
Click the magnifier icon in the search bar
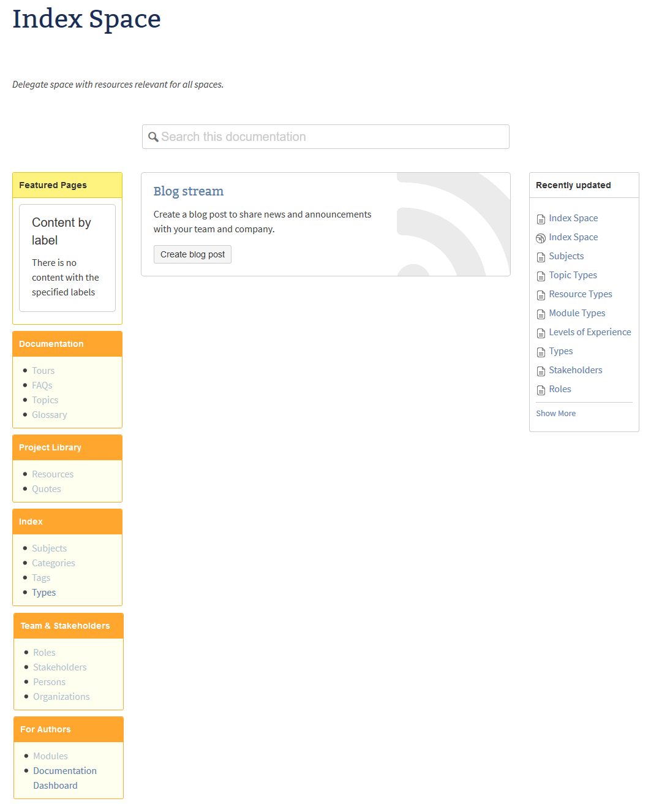[154, 137]
